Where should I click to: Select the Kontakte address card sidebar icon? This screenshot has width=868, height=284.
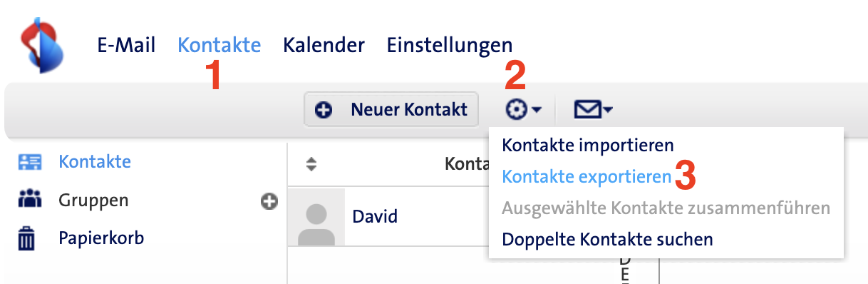click(30, 162)
